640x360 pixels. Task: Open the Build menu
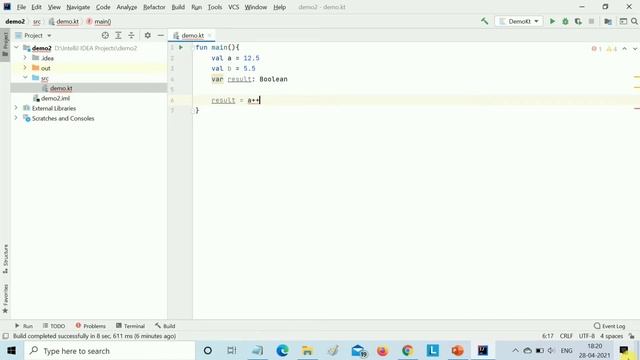point(178,7)
